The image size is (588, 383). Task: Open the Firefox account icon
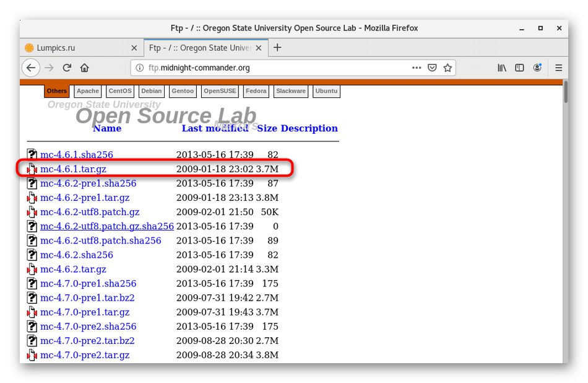[538, 68]
